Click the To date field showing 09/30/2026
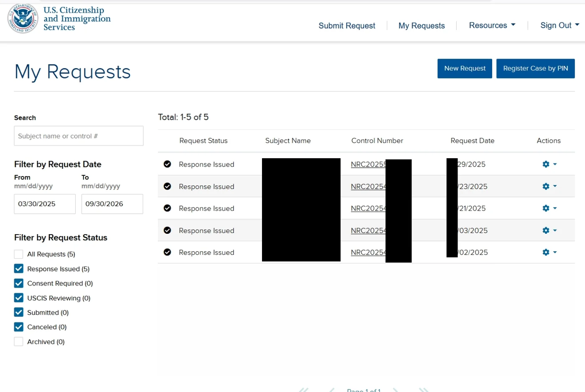This screenshot has width=585, height=392. (112, 204)
